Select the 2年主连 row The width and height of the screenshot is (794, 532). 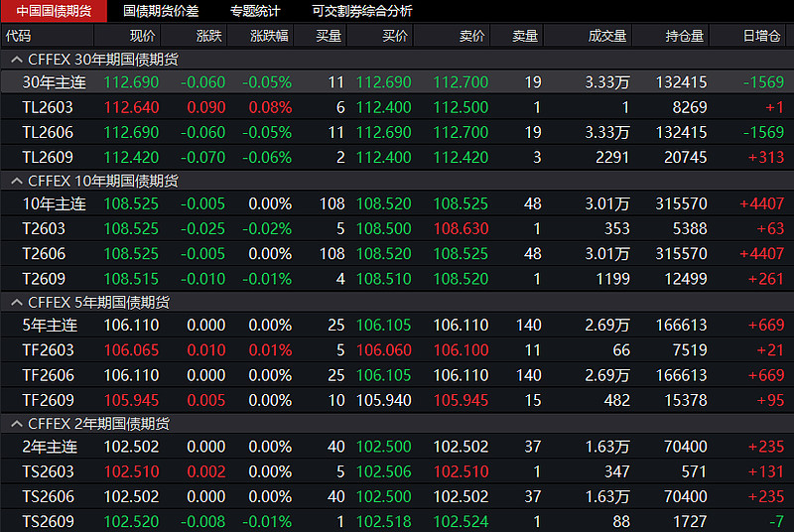tap(397, 447)
